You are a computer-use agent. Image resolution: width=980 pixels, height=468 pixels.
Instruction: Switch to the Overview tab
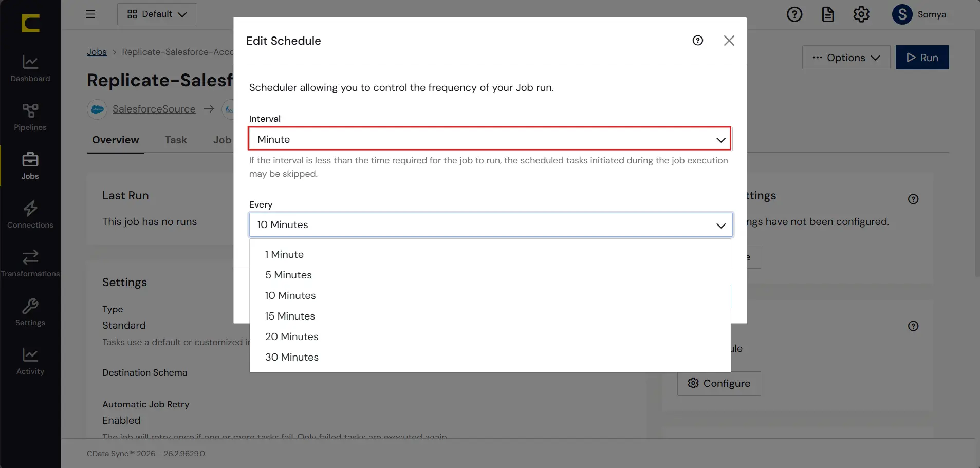(x=116, y=140)
